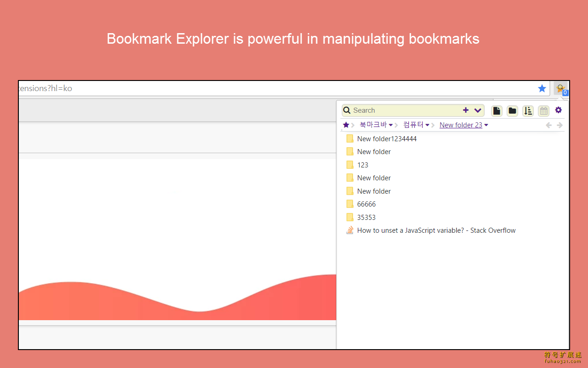This screenshot has width=588, height=368.
Task: Click the Stack Overflow favicon
Action: [x=350, y=230]
